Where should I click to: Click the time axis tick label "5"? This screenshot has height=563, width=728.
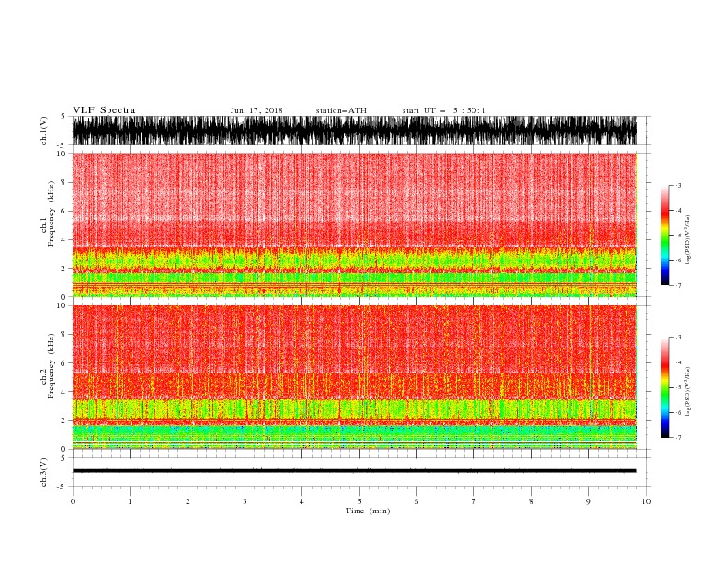click(359, 501)
